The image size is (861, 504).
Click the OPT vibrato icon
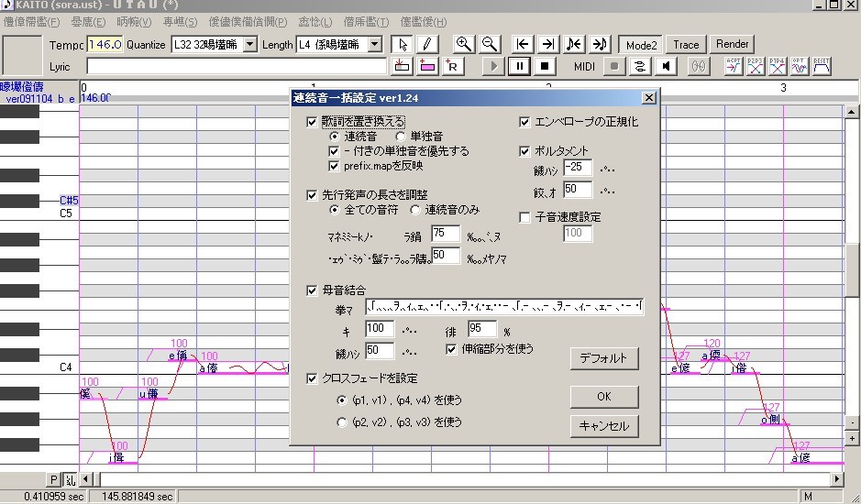[x=800, y=66]
